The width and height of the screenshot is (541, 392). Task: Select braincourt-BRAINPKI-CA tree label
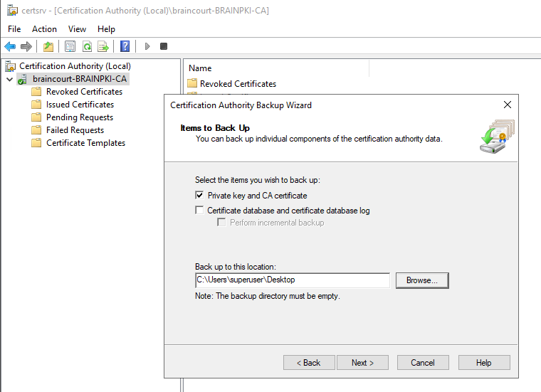(x=80, y=79)
